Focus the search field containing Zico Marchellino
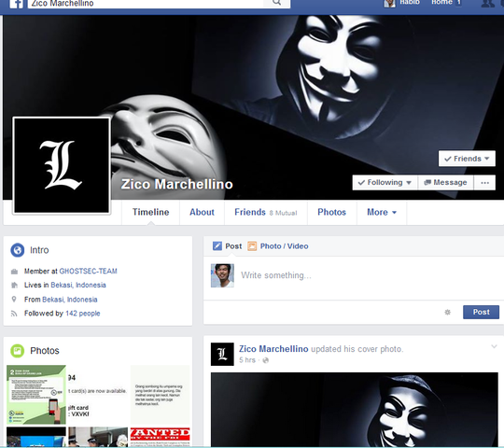The image size is (504, 448). (x=146, y=4)
